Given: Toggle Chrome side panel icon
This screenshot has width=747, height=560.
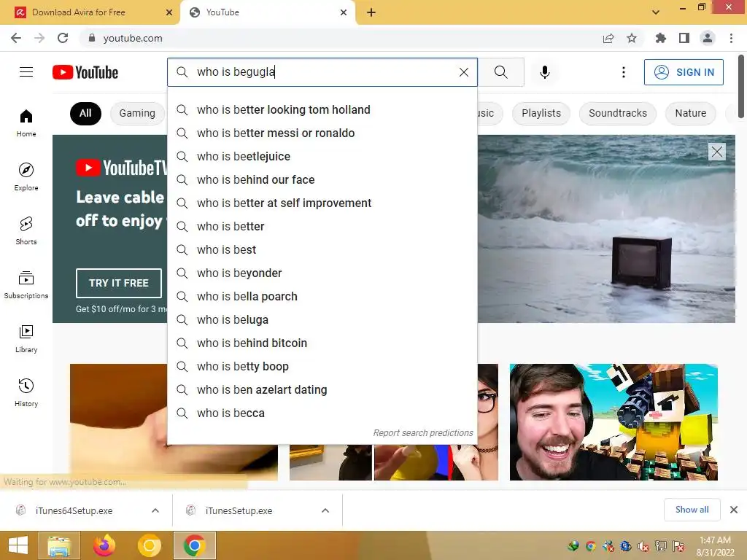Looking at the screenshot, I should 684,38.
